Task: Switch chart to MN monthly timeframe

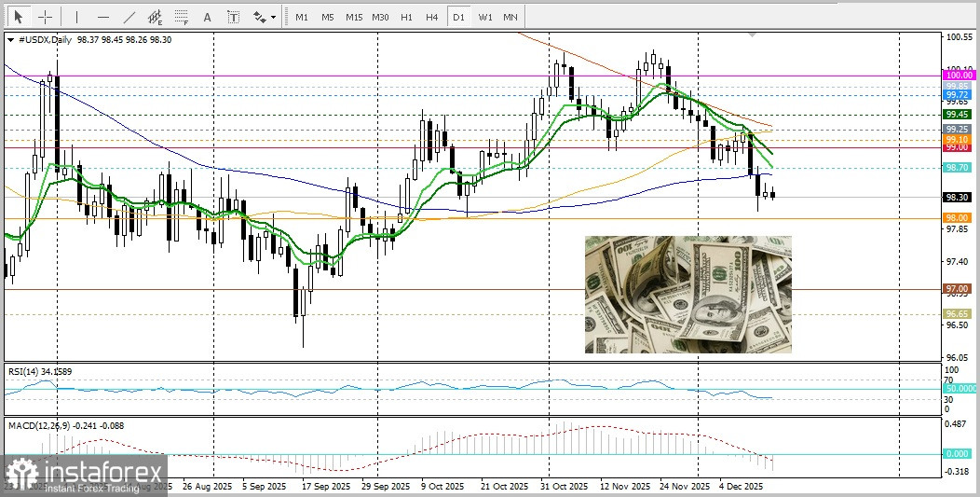Action: (x=510, y=17)
